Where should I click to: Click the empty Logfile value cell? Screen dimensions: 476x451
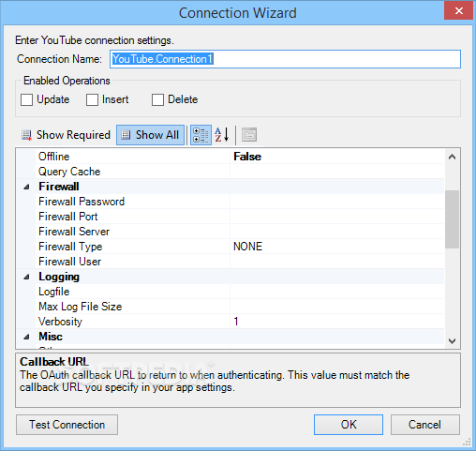[337, 292]
